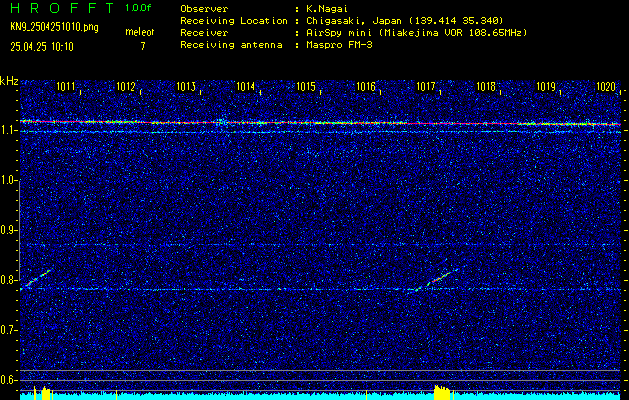
Task: Click the yellow power burst before 1011
Action: (x=46, y=393)
